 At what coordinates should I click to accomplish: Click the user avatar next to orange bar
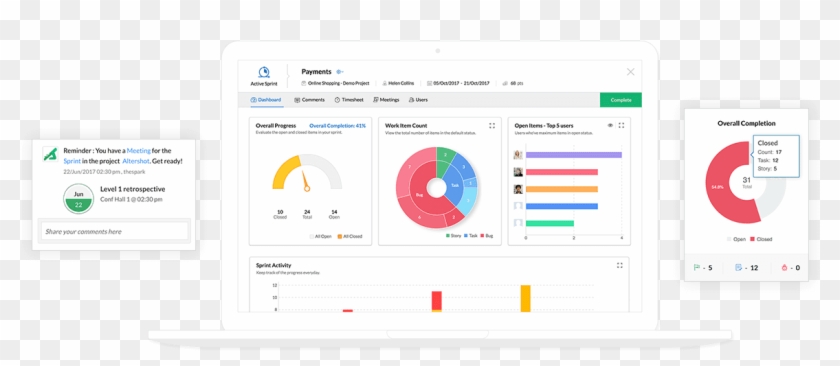tap(518, 189)
